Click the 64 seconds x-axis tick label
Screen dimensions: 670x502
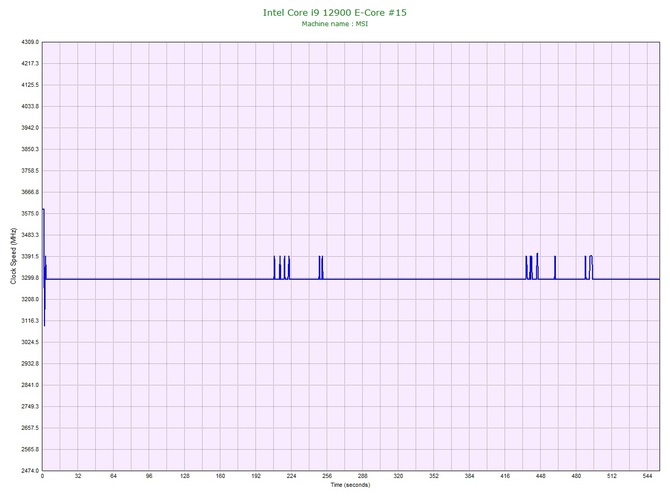(113, 476)
